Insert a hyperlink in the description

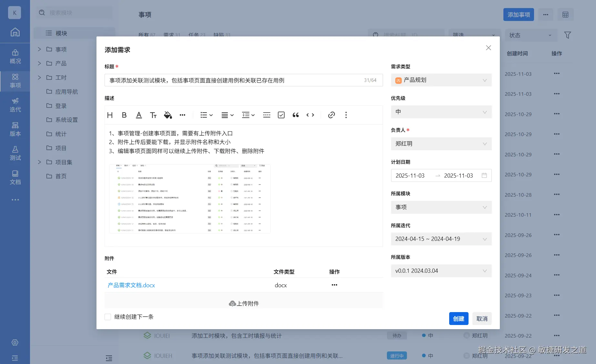(x=331, y=115)
